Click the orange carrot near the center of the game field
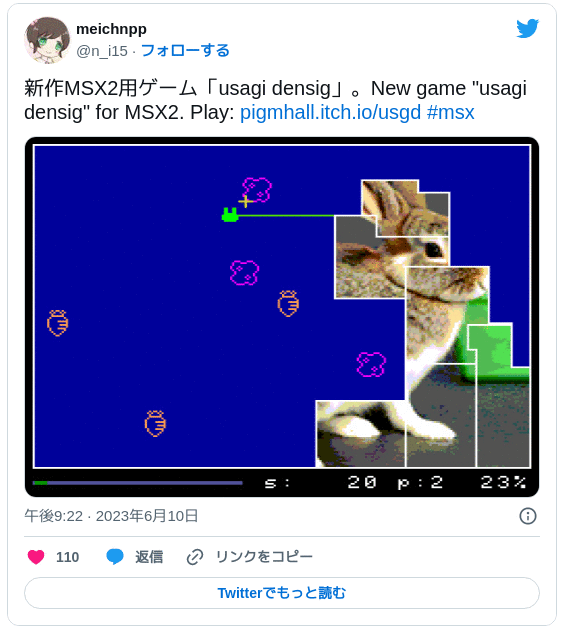The width and height of the screenshot is (564, 630). coord(288,303)
